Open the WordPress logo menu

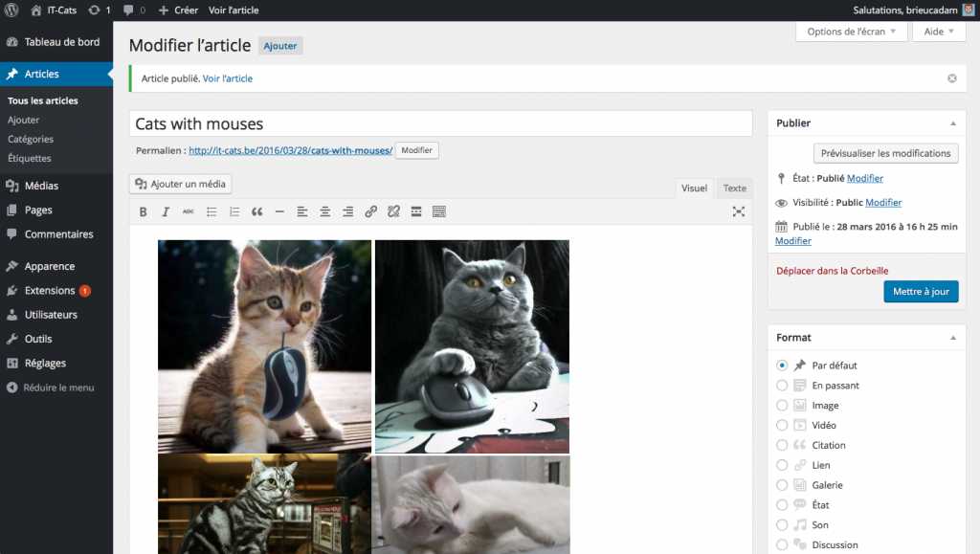click(11, 10)
